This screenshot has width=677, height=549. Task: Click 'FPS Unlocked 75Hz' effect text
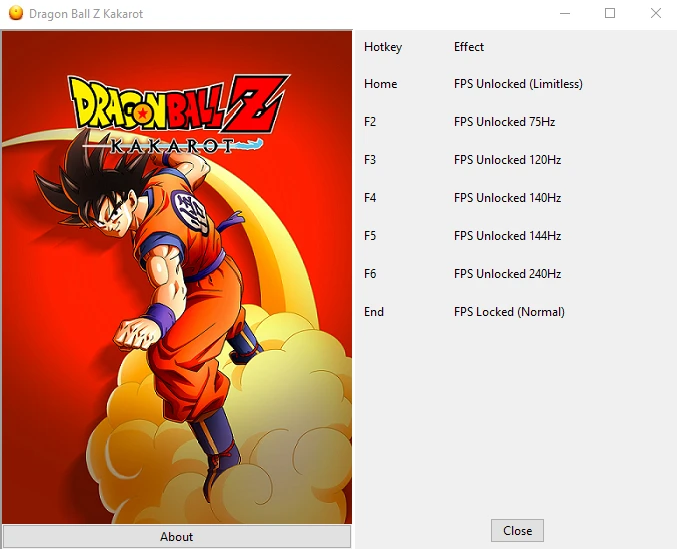pyautogui.click(x=504, y=122)
